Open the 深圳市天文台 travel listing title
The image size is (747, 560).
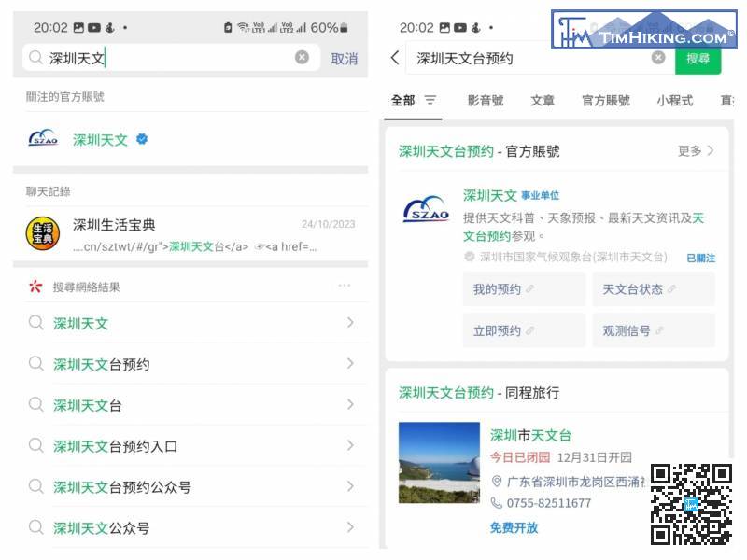pos(530,435)
